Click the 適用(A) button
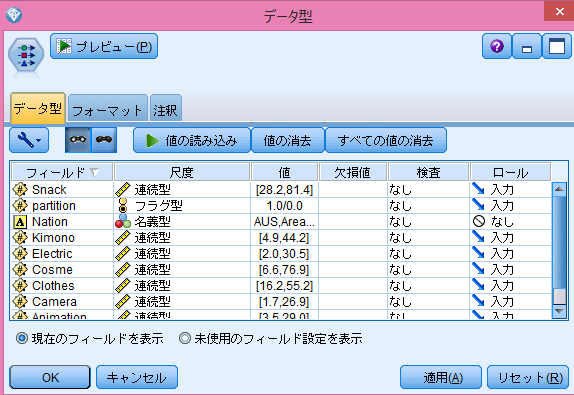 441,377
